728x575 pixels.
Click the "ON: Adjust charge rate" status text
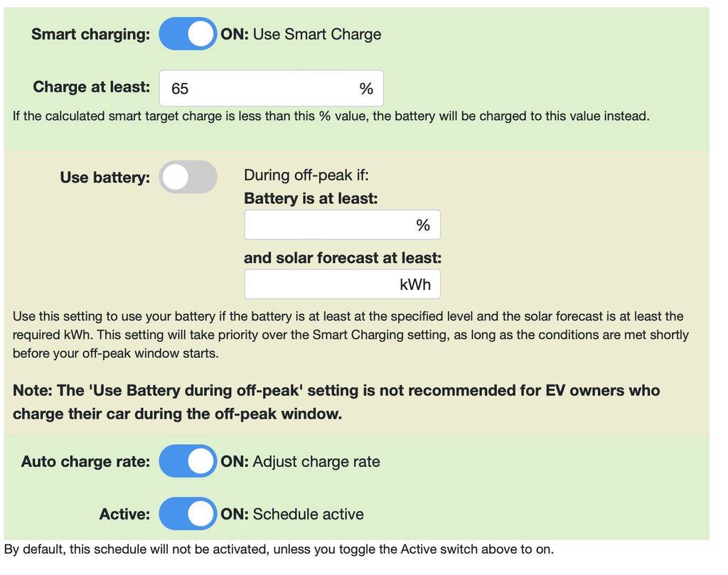(300, 462)
